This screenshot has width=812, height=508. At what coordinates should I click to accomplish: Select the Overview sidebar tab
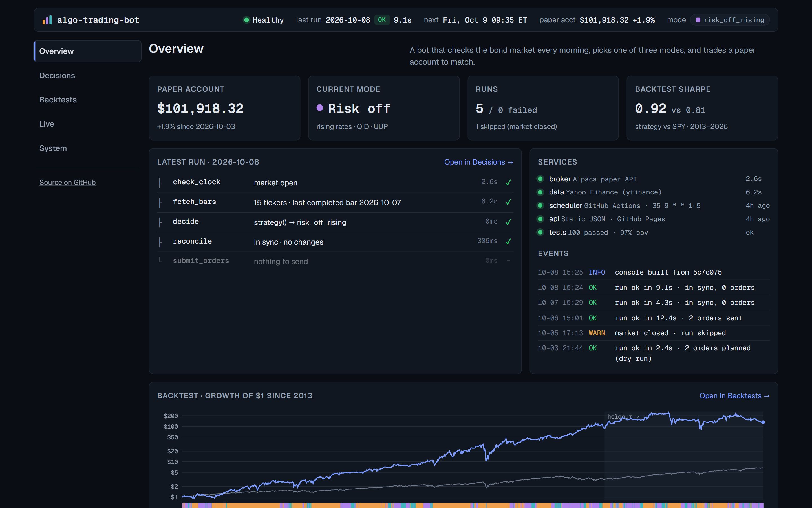[88, 51]
